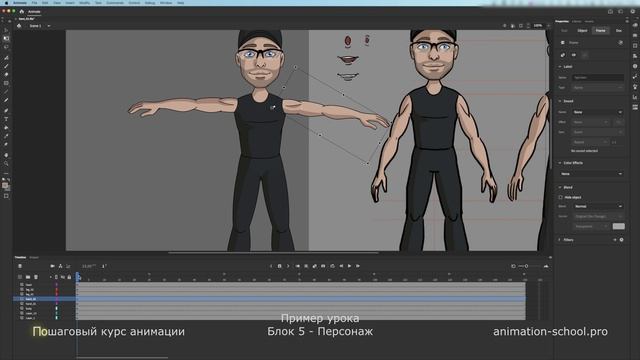Select the Zoom magnifier tool

(x=6, y=164)
